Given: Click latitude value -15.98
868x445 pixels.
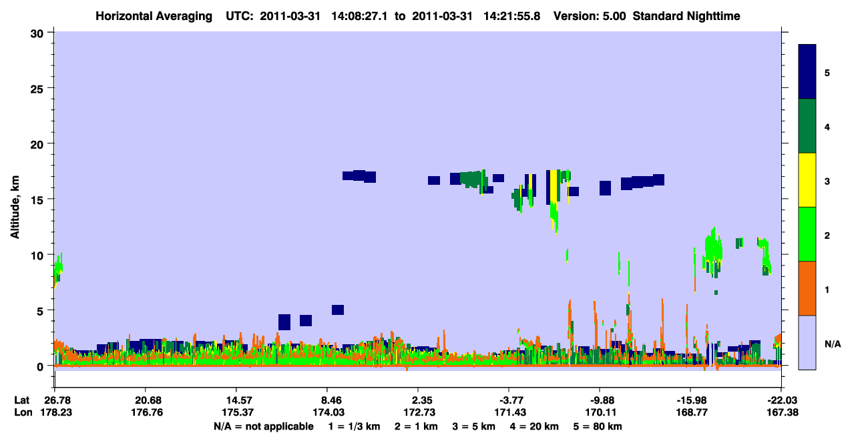Looking at the screenshot, I should point(690,400).
